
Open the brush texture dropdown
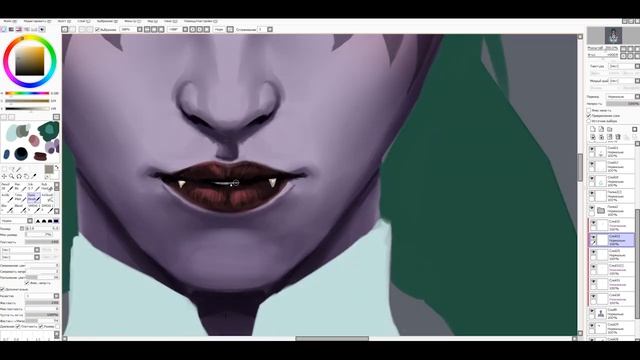point(37,257)
